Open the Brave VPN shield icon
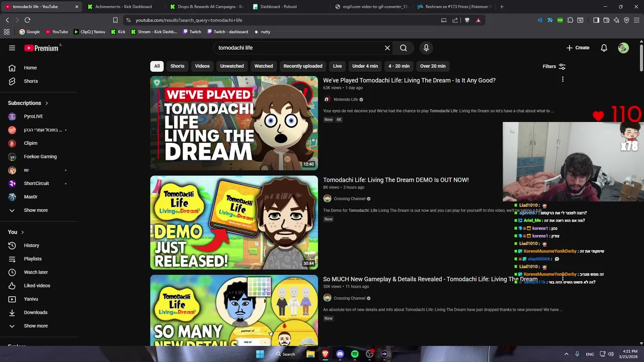Screen dimensions: 644x362 [x=626, y=20]
